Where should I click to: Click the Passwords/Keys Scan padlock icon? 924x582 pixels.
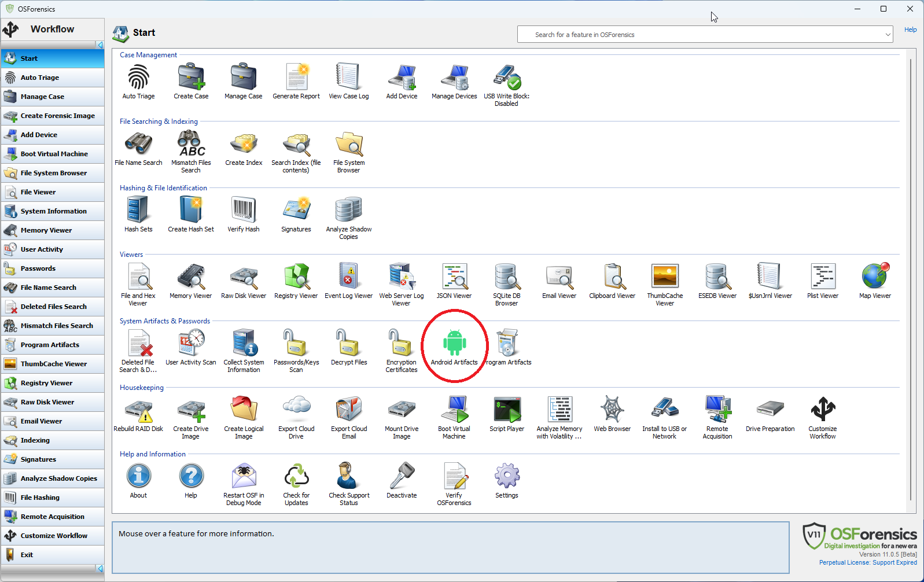click(296, 344)
